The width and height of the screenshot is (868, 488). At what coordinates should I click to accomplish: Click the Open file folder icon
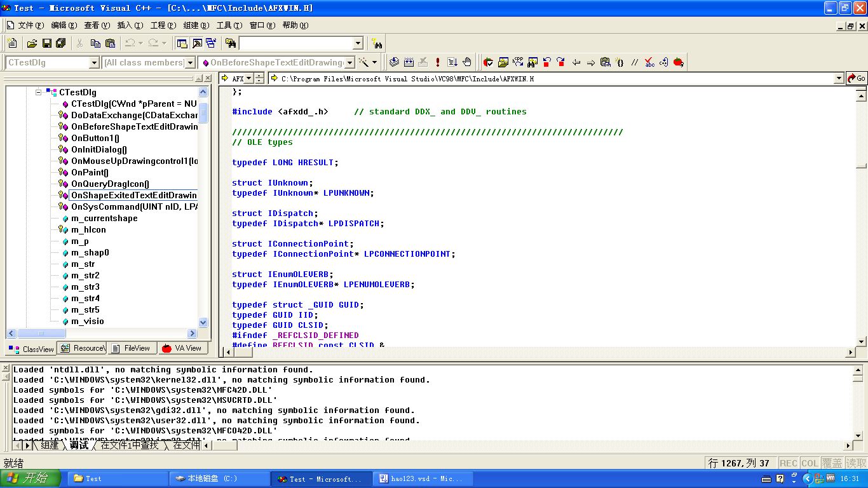click(32, 43)
